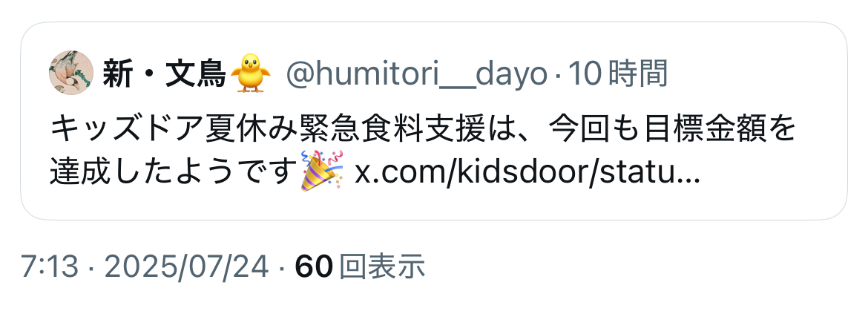
Task: Click the dot between 7:13 and date
Action: click(x=92, y=268)
